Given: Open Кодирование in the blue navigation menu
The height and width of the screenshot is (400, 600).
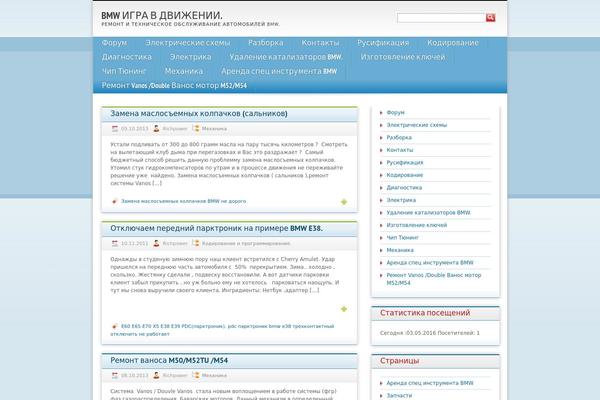Looking at the screenshot, I should (453, 42).
